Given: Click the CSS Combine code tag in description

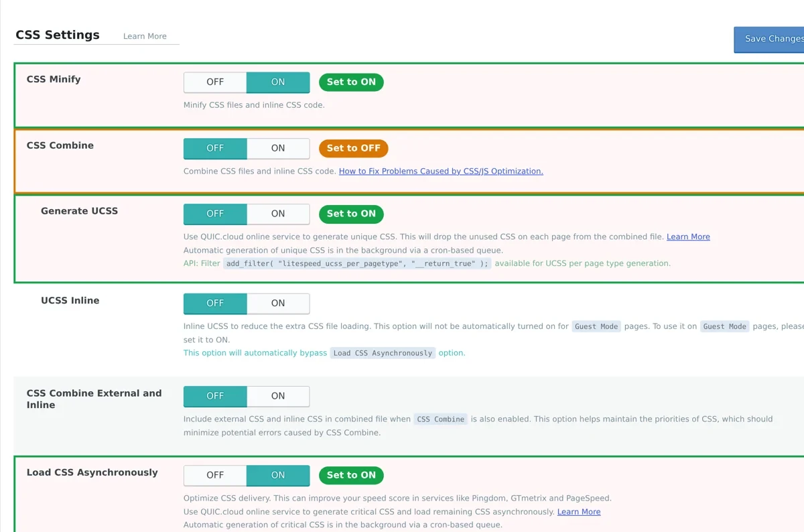Looking at the screenshot, I should click(440, 419).
